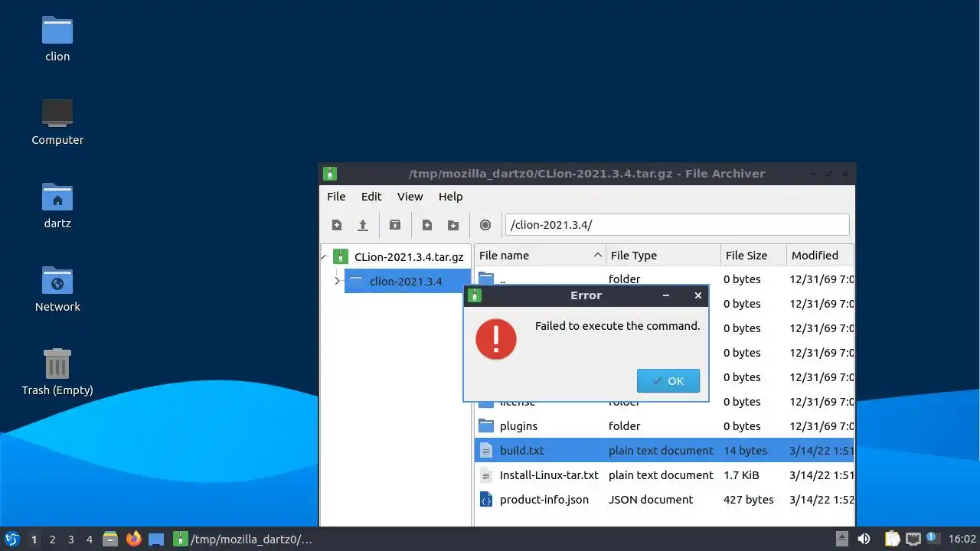Click the 16:02 panel clock
980x551 pixels.
point(962,540)
